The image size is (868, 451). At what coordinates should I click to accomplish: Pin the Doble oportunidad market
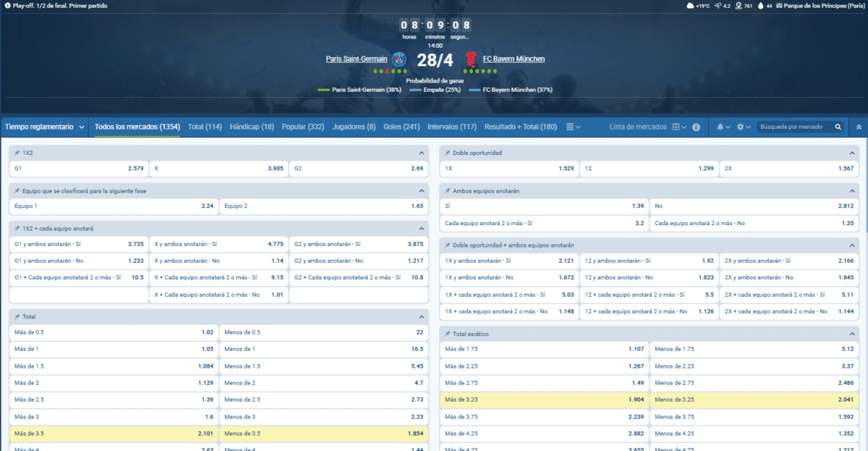click(x=447, y=153)
